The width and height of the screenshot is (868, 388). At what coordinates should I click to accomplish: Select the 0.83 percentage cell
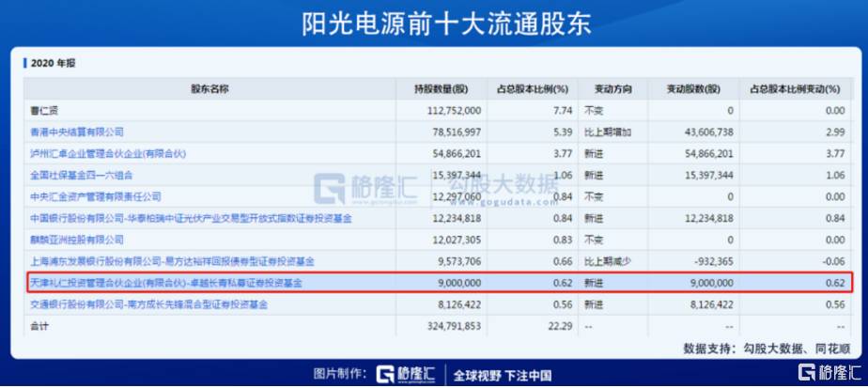point(563,241)
